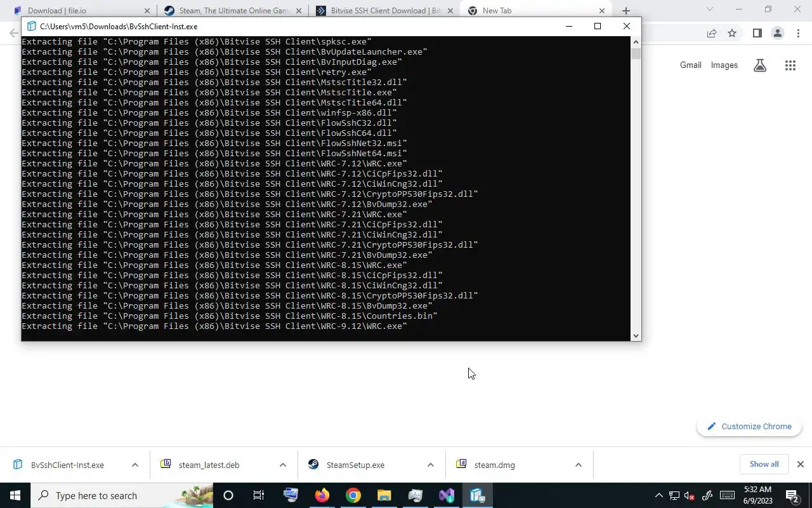Expand options for SteamSetup.exe download
Screen dimensions: 812x508
(x=430, y=465)
